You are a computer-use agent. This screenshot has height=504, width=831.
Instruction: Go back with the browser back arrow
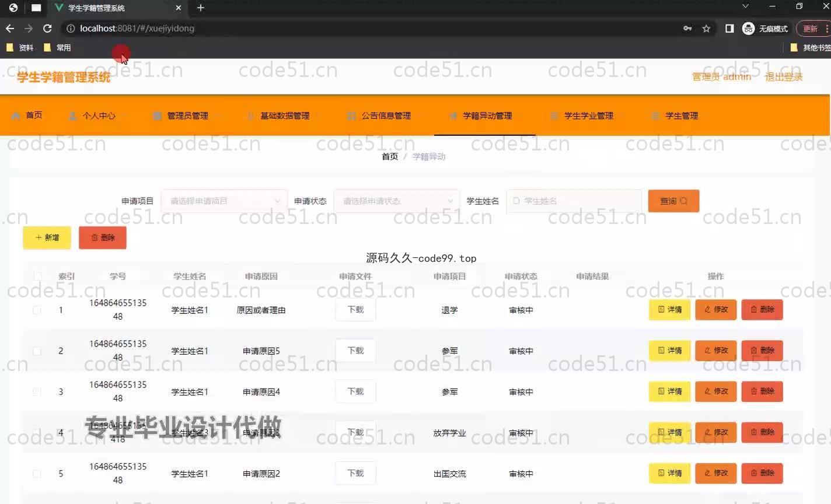(x=10, y=28)
